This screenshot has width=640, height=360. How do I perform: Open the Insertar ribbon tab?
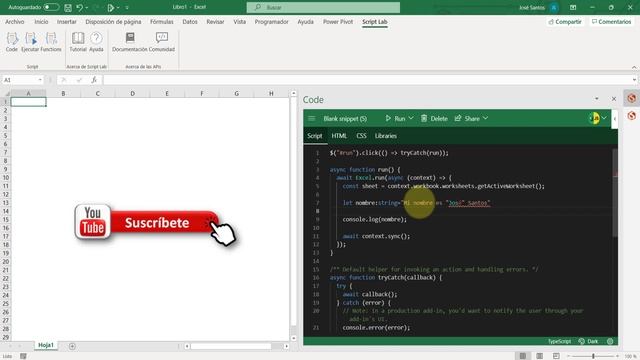67,22
